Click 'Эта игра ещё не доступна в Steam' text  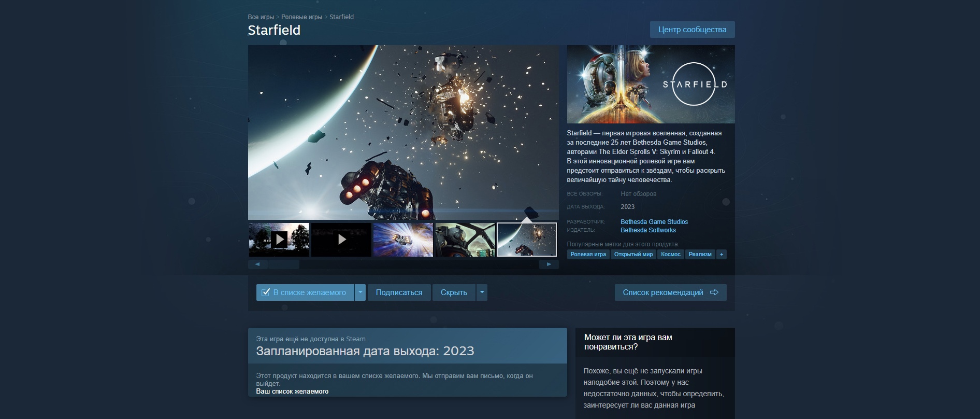click(311, 339)
